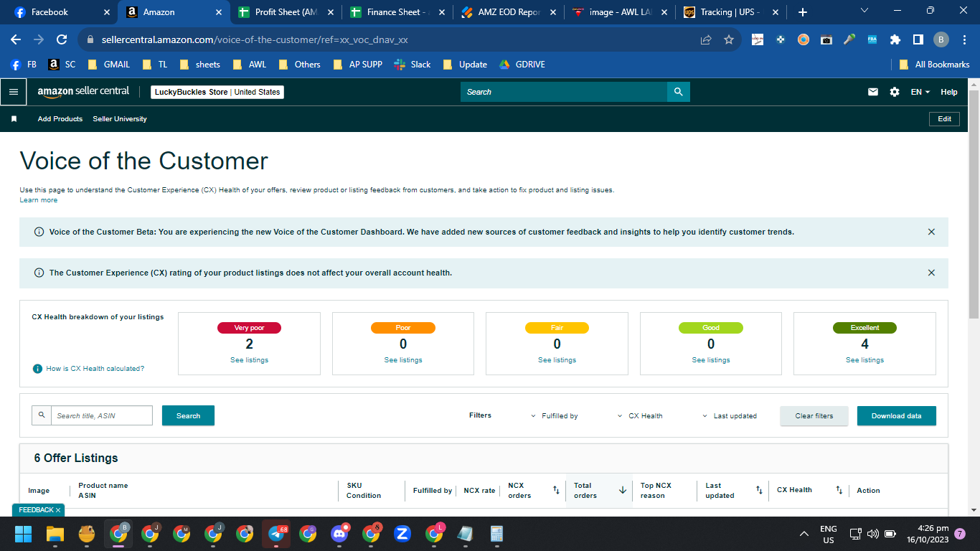The width and height of the screenshot is (980, 551).
Task: Open the EN language dropdown
Action: [920, 92]
